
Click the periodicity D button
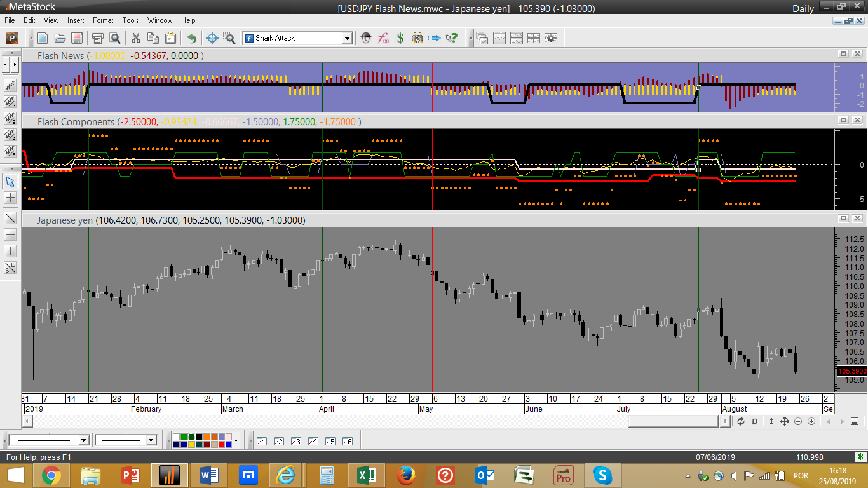click(x=755, y=421)
